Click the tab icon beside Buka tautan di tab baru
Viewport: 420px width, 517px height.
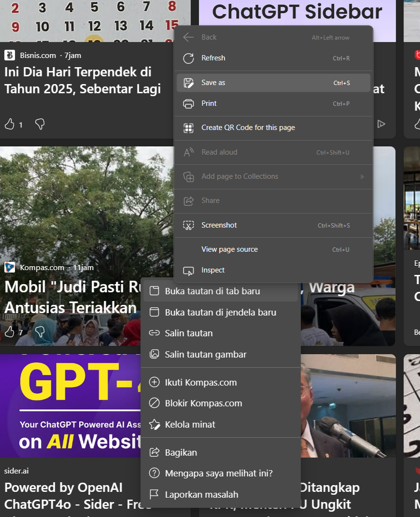click(154, 291)
